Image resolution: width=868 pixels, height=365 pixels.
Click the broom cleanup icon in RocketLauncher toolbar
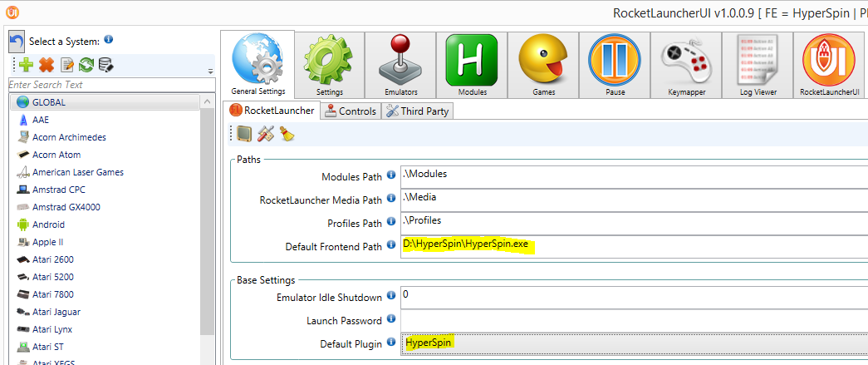(287, 133)
